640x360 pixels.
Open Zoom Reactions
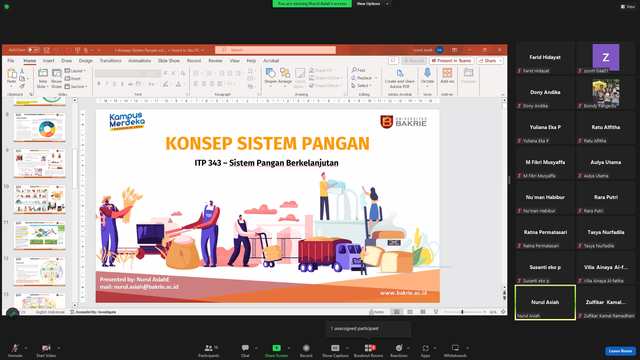click(x=399, y=350)
